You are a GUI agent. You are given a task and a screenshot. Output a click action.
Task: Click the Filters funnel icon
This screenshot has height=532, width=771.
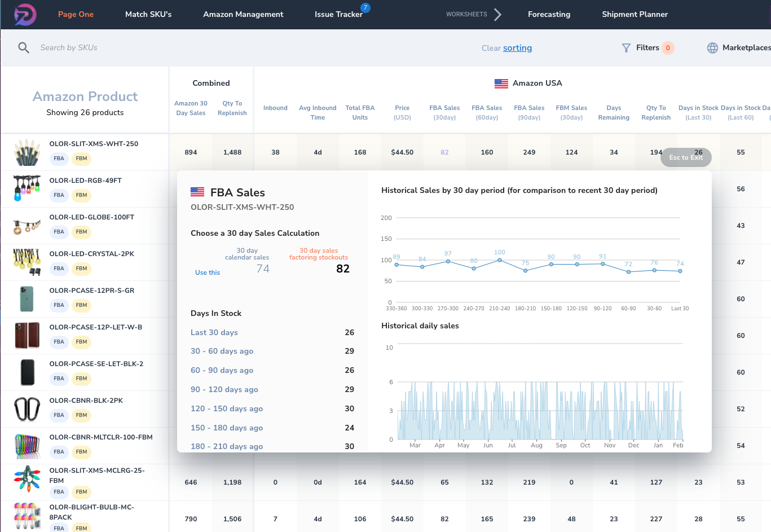point(625,48)
